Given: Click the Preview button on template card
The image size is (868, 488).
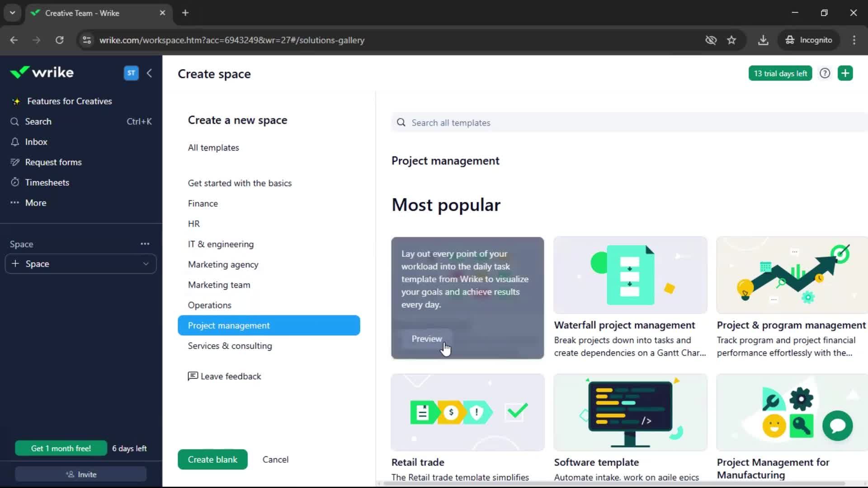Looking at the screenshot, I should pyautogui.click(x=426, y=339).
